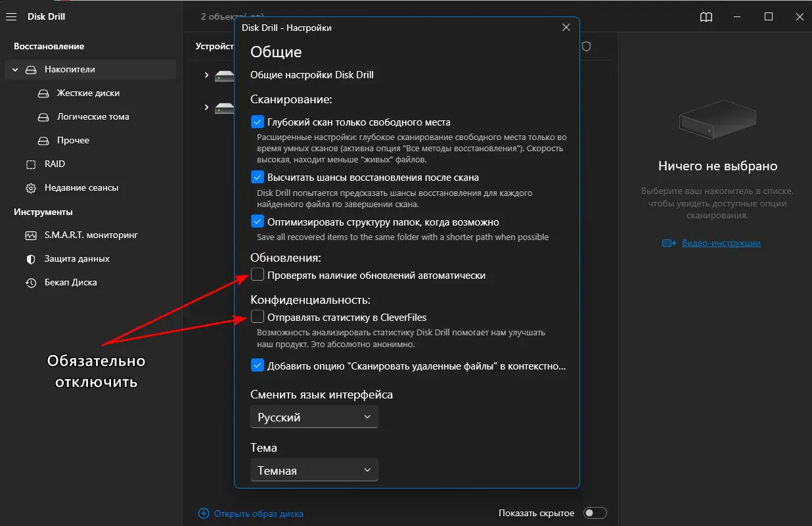Viewport: 812px width, 526px height.
Task: Open the theme dropdown set to Темная
Action: tap(314, 471)
